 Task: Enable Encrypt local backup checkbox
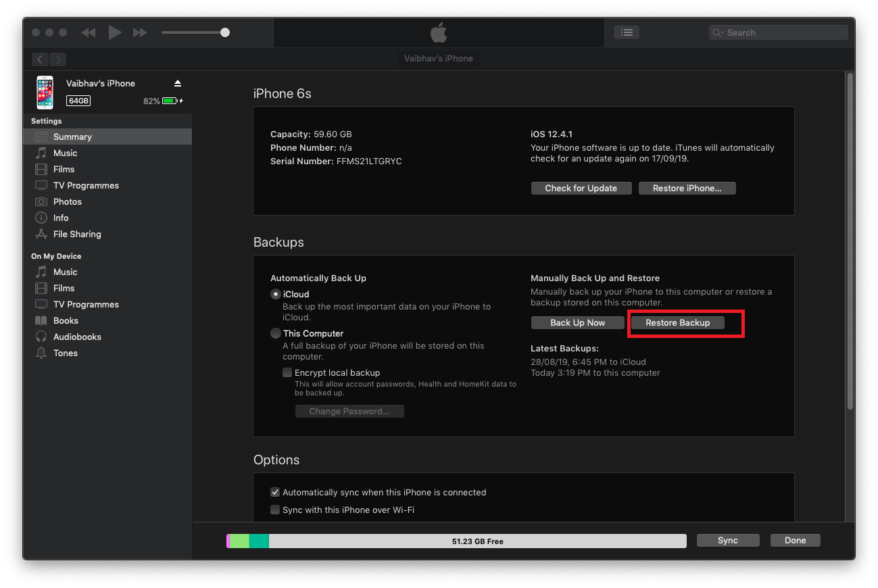tap(287, 372)
